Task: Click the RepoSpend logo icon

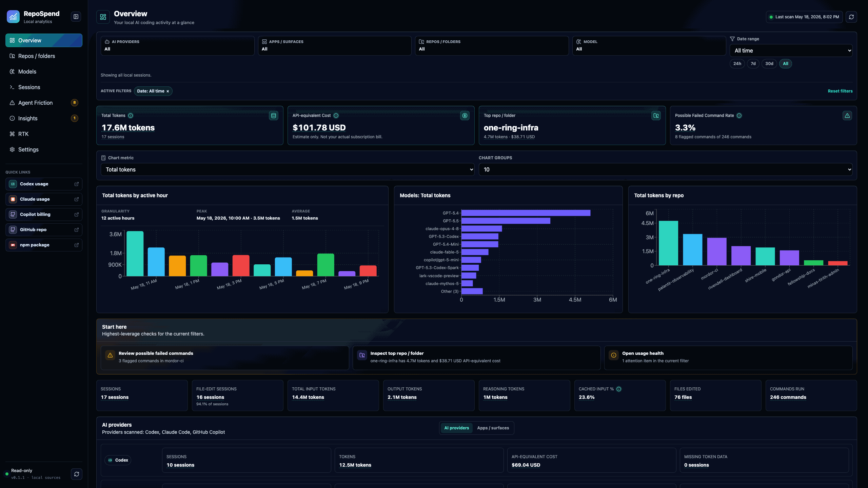Action: [13, 17]
